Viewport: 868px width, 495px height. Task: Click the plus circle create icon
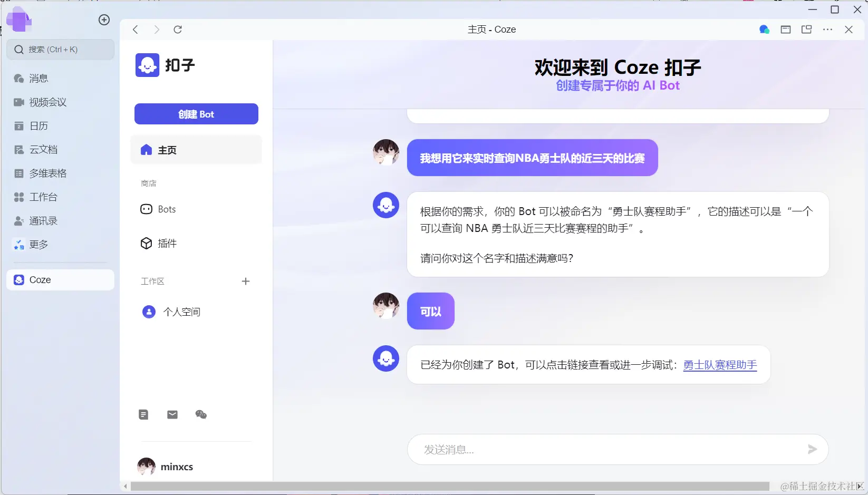pyautogui.click(x=104, y=20)
